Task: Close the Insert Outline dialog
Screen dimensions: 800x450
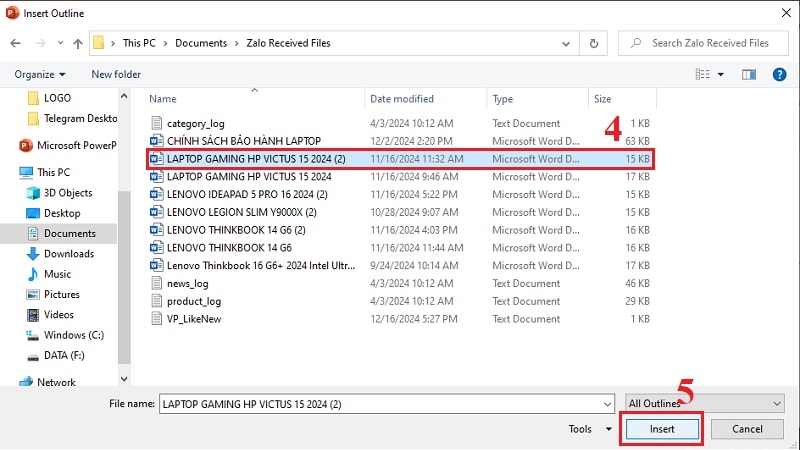Action: click(x=786, y=13)
